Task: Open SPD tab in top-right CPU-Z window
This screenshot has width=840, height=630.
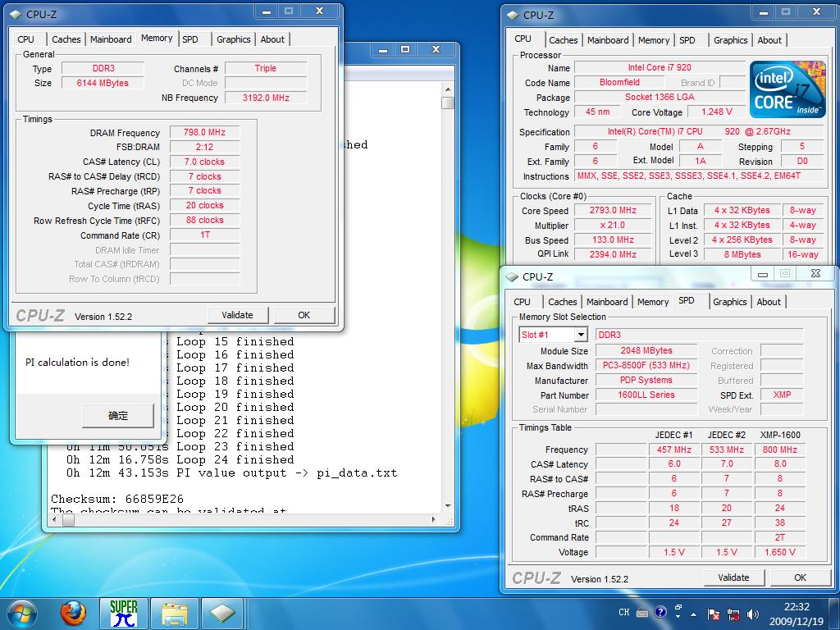Action: coord(687,40)
